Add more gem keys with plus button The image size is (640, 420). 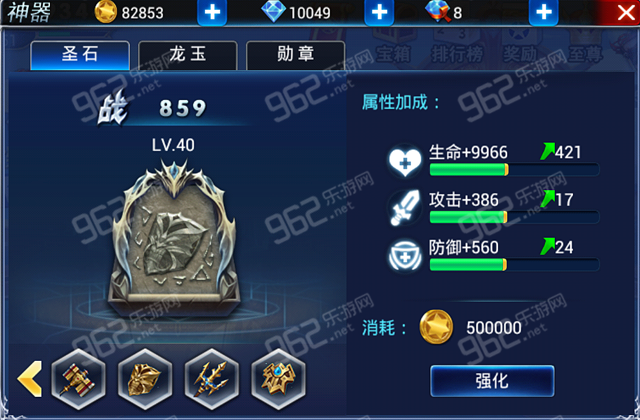[544, 12]
